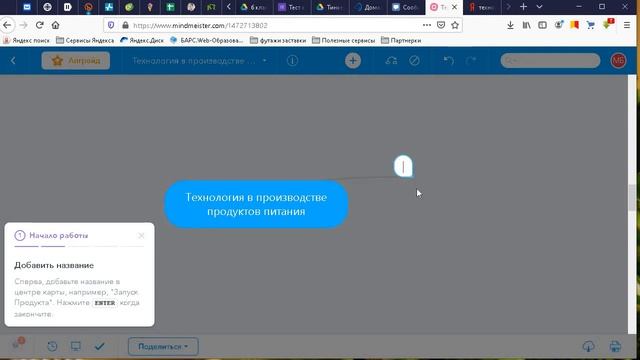Save page to Pocket icon
The height and width of the screenshot is (360, 640).
coord(441,25)
